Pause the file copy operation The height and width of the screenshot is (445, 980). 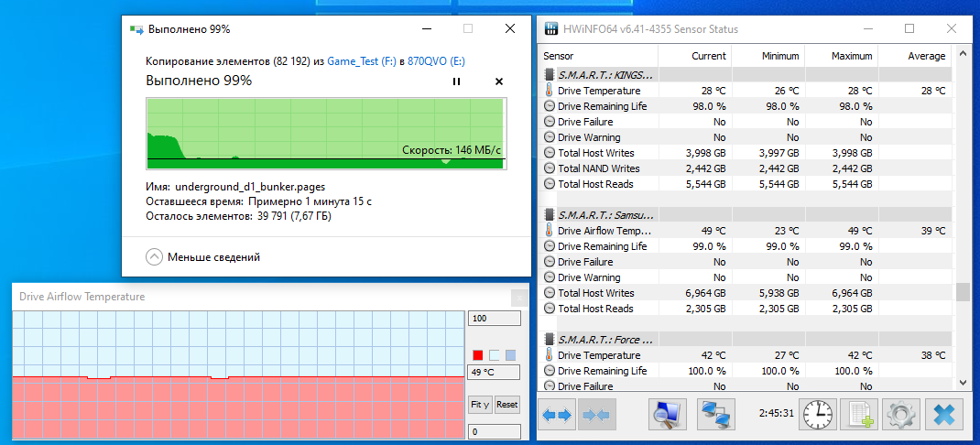click(x=456, y=81)
